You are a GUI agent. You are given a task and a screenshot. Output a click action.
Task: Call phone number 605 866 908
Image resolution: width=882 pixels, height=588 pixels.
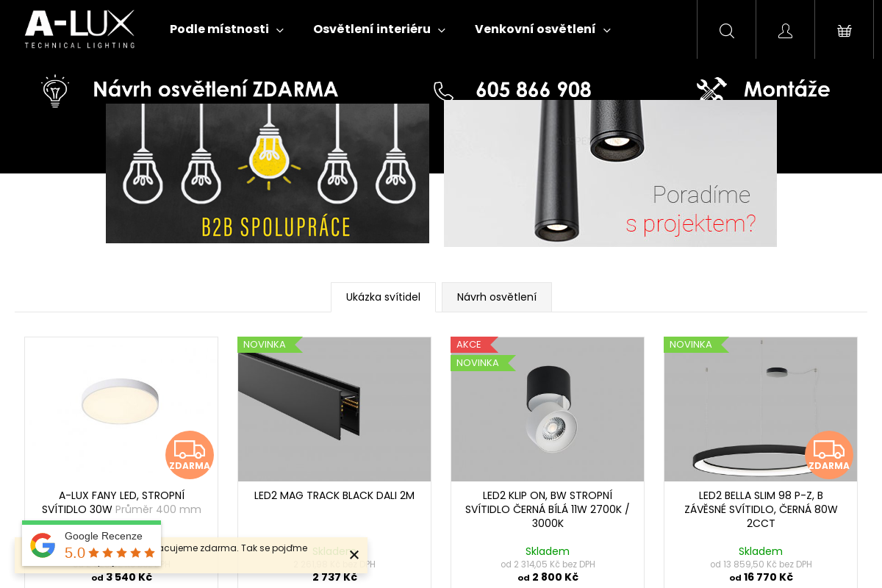pos(534,90)
